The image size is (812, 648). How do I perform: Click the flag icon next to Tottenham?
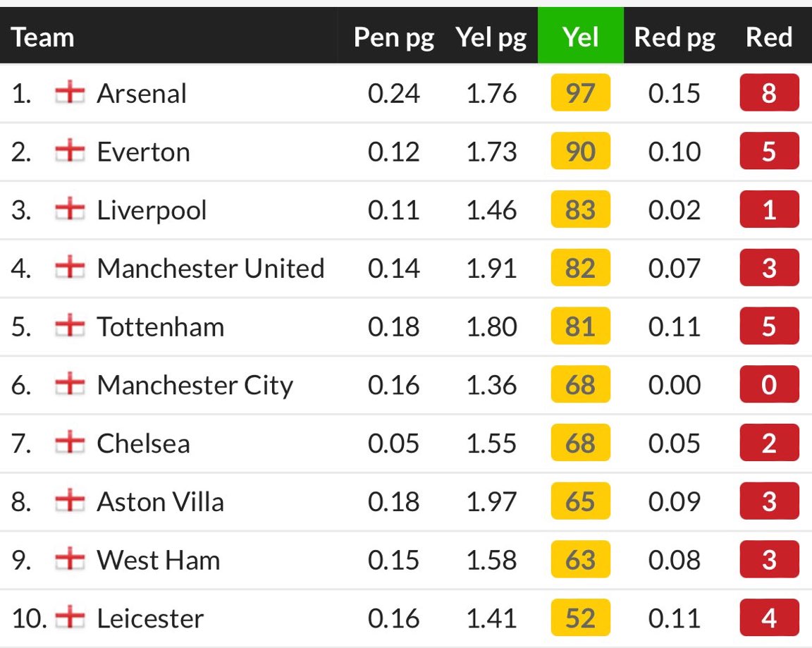(x=69, y=326)
